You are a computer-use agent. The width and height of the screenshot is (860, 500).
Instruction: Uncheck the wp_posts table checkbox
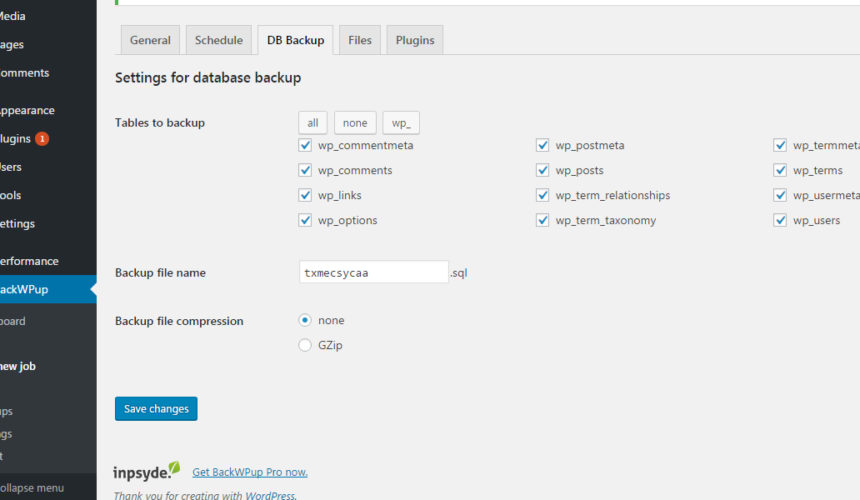click(x=542, y=171)
